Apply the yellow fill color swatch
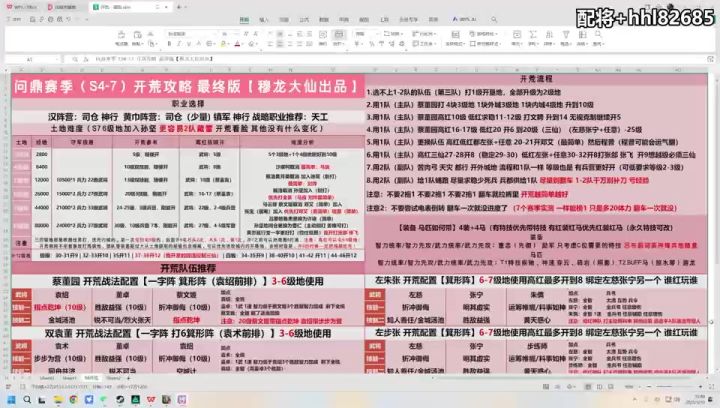This screenshot has height=408, width=720. click(x=223, y=44)
